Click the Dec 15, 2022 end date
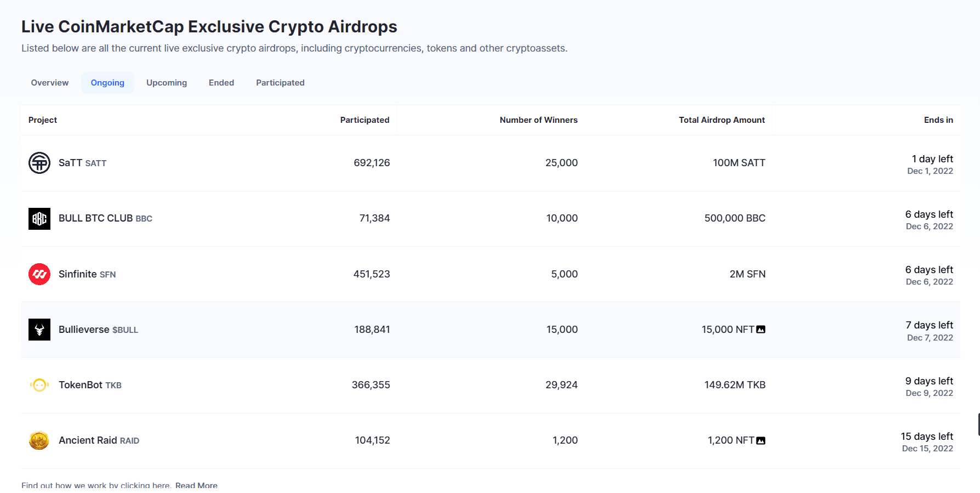Viewport: 980px width, 493px height. point(927,449)
